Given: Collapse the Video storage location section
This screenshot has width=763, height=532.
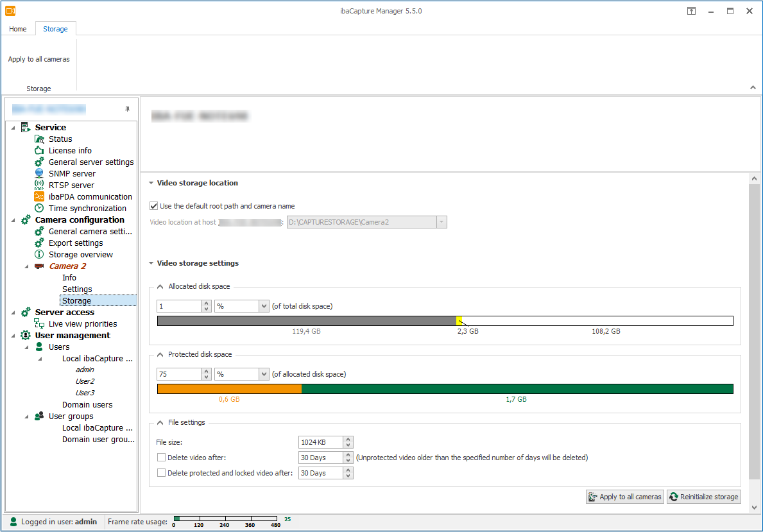Looking at the screenshot, I should click(x=151, y=183).
